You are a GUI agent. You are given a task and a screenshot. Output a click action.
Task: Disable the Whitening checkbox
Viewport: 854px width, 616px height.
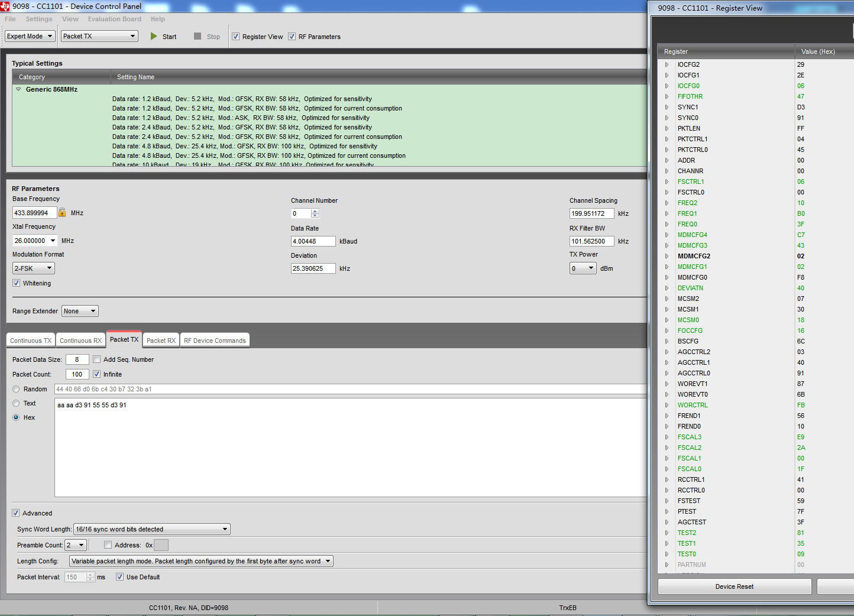point(16,283)
